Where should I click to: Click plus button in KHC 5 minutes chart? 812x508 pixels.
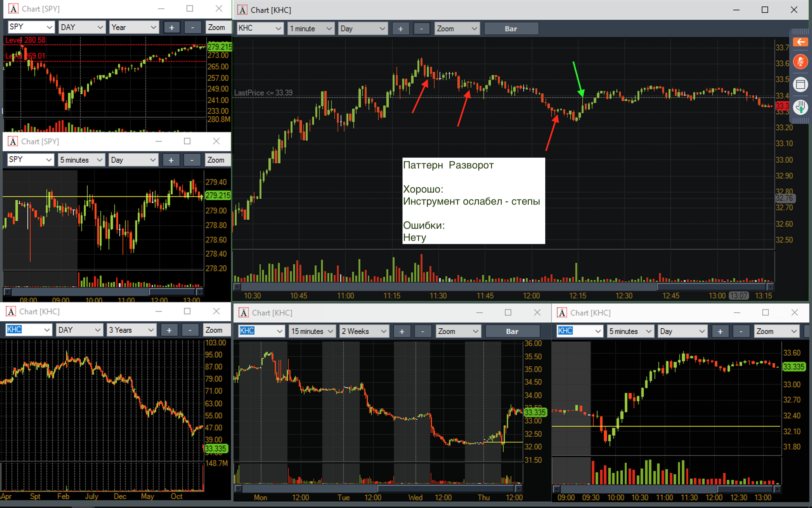[720, 331]
